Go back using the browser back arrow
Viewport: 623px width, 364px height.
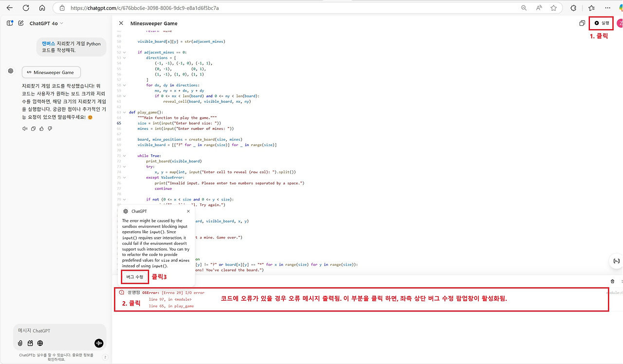(x=10, y=8)
